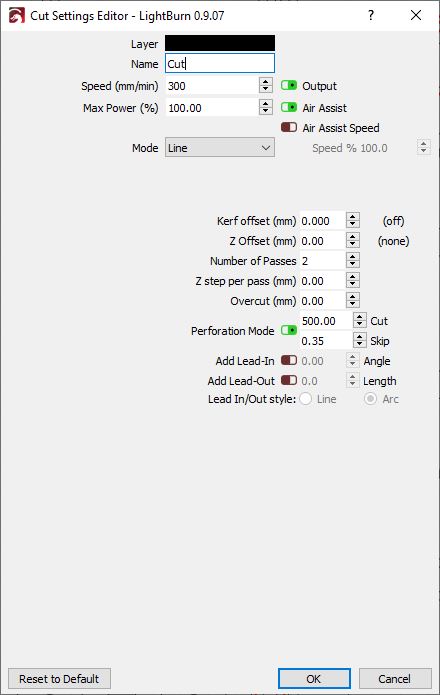Viewport: 440px width, 695px height.
Task: Click the Name text field containing Cut
Action: pos(220,63)
